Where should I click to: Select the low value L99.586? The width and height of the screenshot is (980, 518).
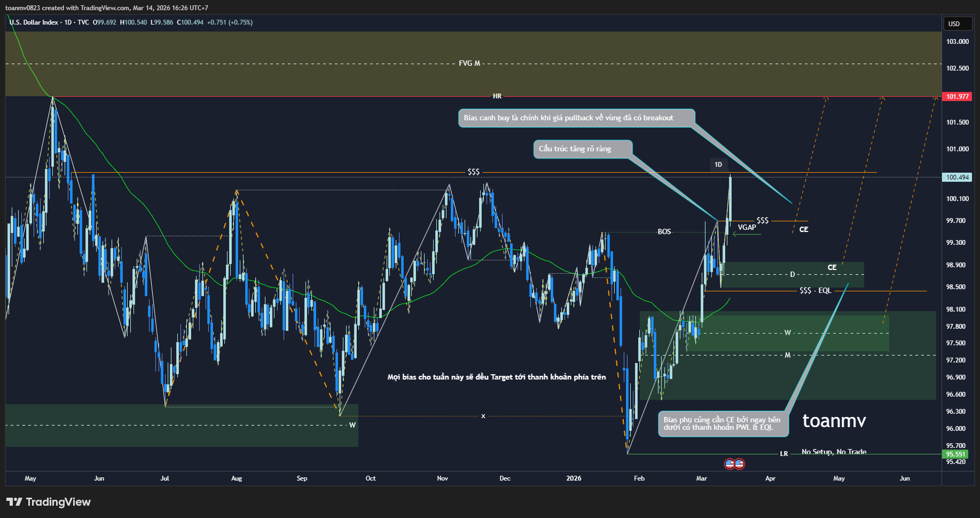pyautogui.click(x=162, y=22)
